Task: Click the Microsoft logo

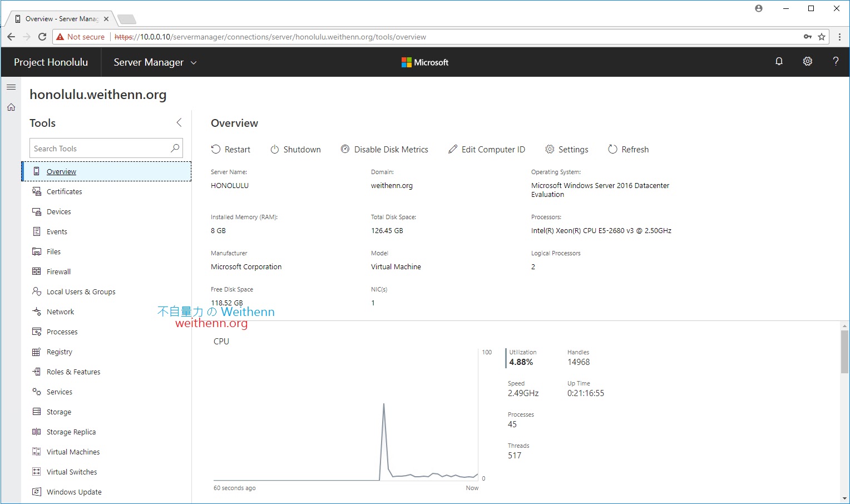Action: tap(425, 62)
